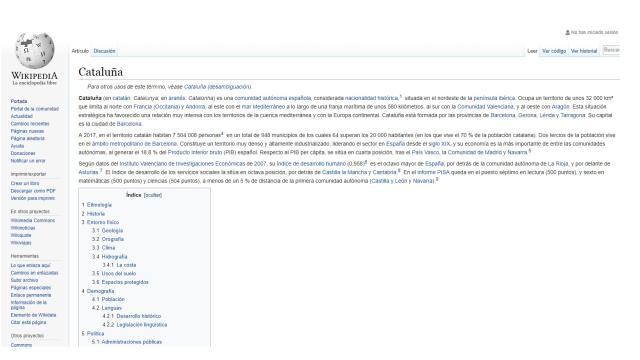
Task: Go to 4.2.2 Legislación lingüística
Action: coord(142,324)
